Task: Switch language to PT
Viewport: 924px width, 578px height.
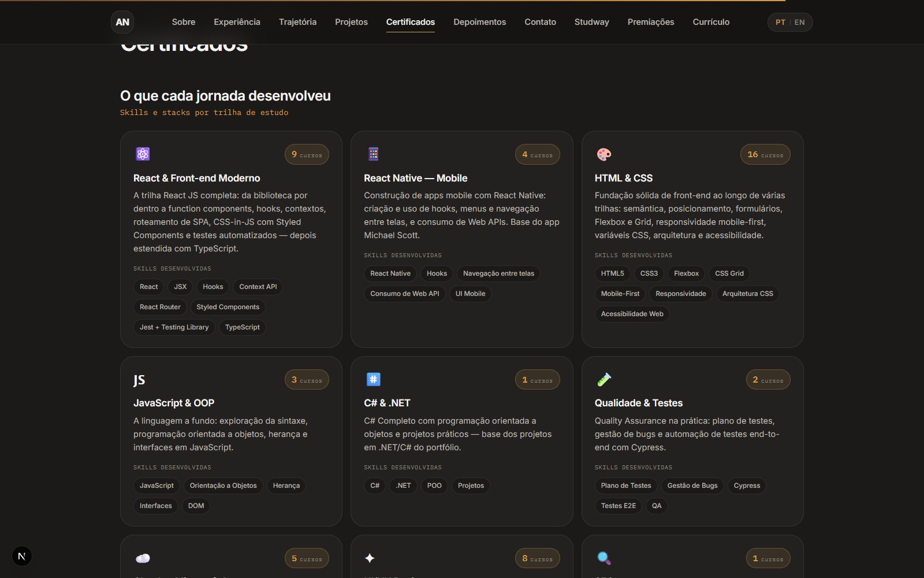Action: (780, 22)
